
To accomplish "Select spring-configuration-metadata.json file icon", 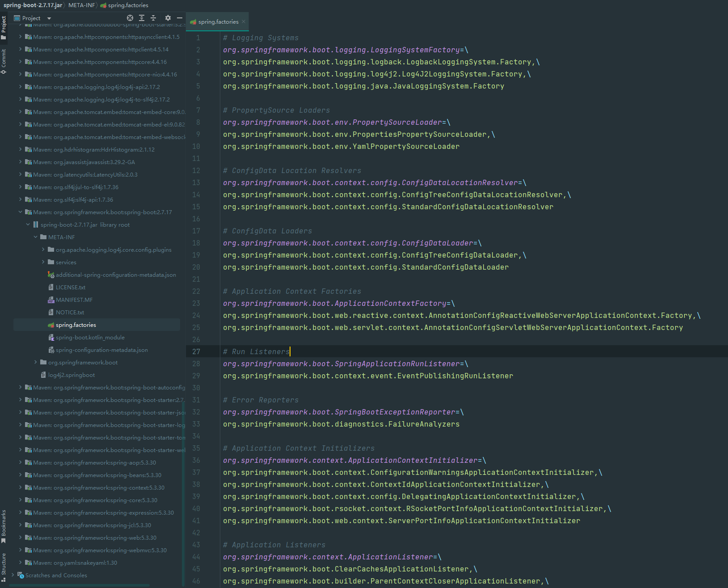I will (x=51, y=350).
